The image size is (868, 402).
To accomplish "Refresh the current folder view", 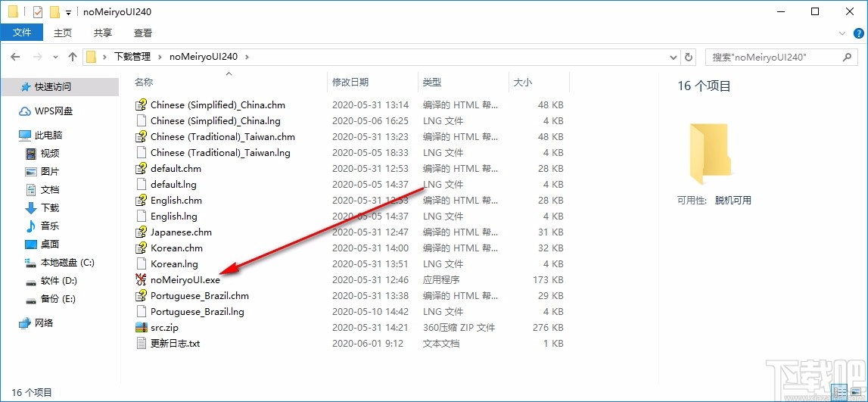I will [689, 57].
